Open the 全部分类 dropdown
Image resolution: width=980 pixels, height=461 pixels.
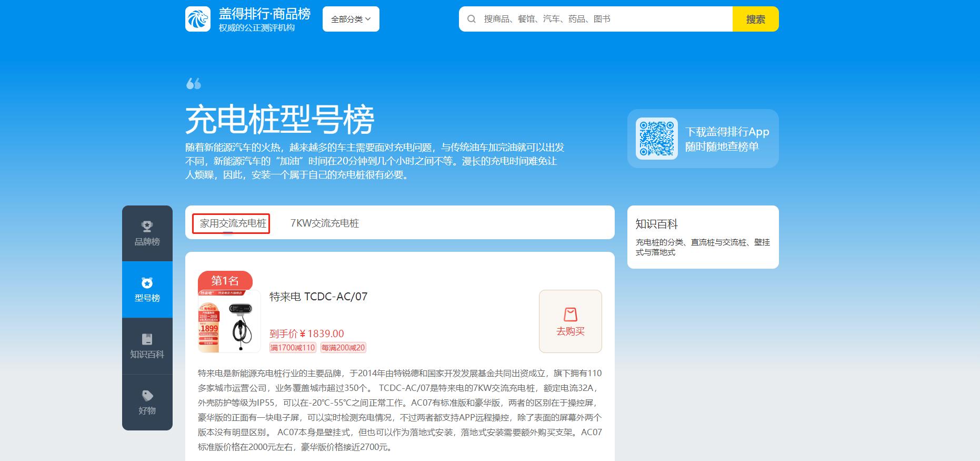(x=351, y=19)
